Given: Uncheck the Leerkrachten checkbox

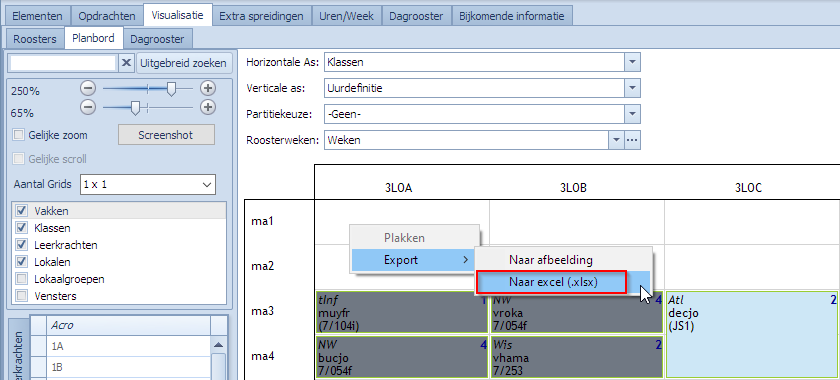Looking at the screenshot, I should point(22,245).
